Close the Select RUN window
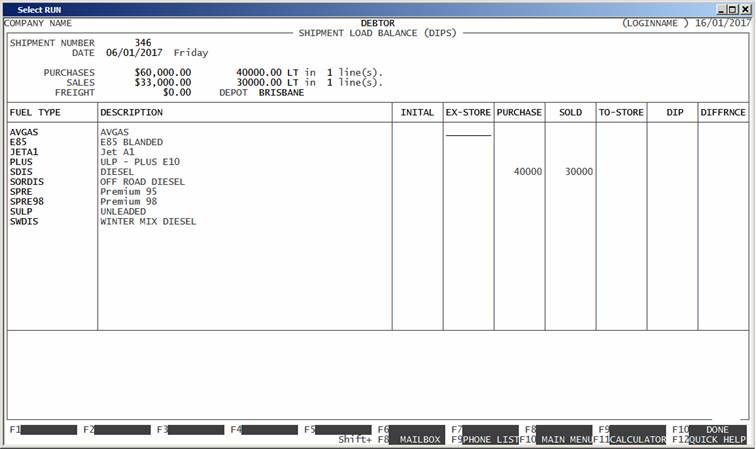The image size is (756, 449). pos(745,10)
